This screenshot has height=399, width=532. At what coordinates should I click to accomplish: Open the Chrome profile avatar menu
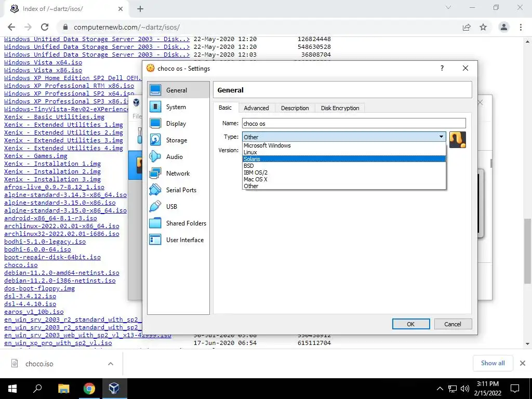click(504, 27)
